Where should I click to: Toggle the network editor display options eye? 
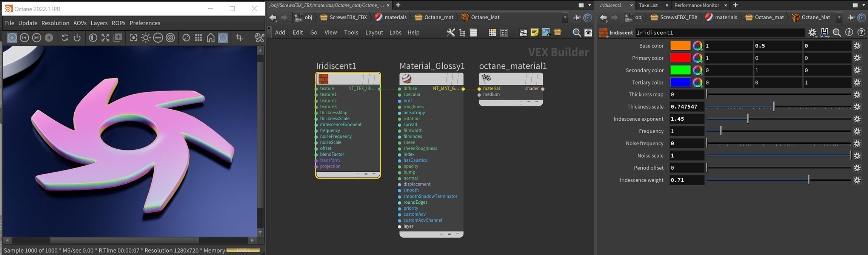point(588,33)
